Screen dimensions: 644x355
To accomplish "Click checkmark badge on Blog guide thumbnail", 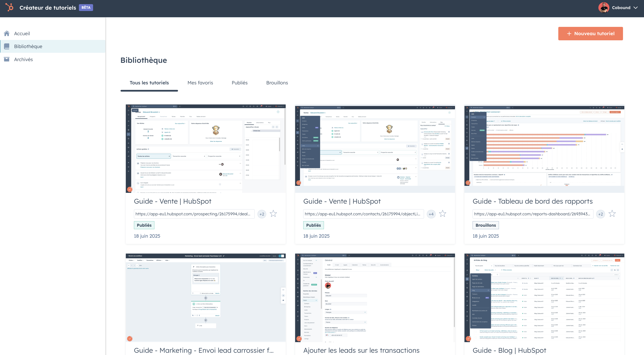I will click(x=468, y=339).
